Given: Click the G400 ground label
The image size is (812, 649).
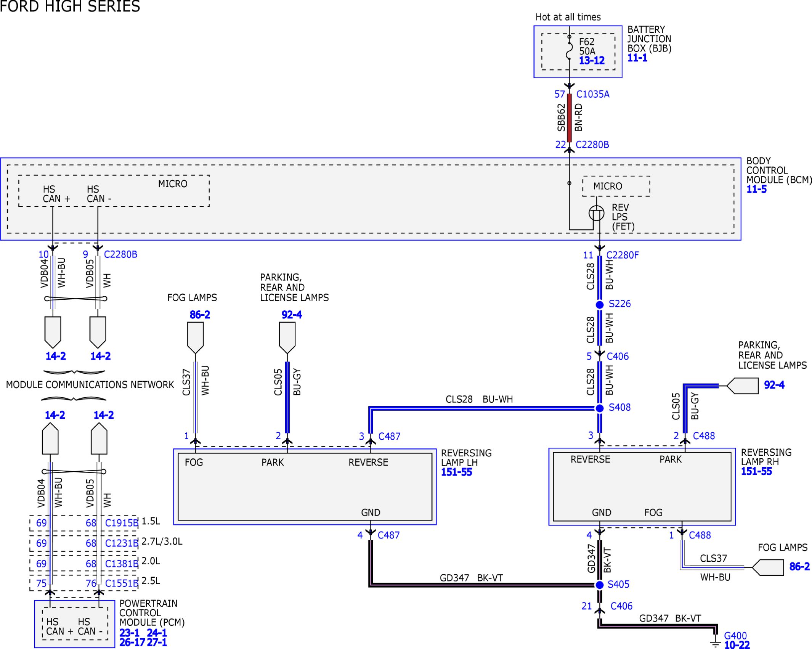Looking at the screenshot, I should 735,636.
